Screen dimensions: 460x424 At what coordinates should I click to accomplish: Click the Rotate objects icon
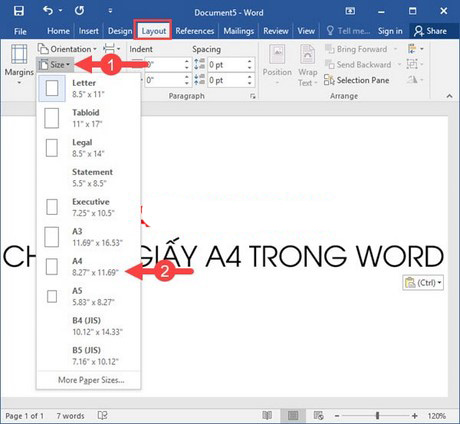click(415, 80)
